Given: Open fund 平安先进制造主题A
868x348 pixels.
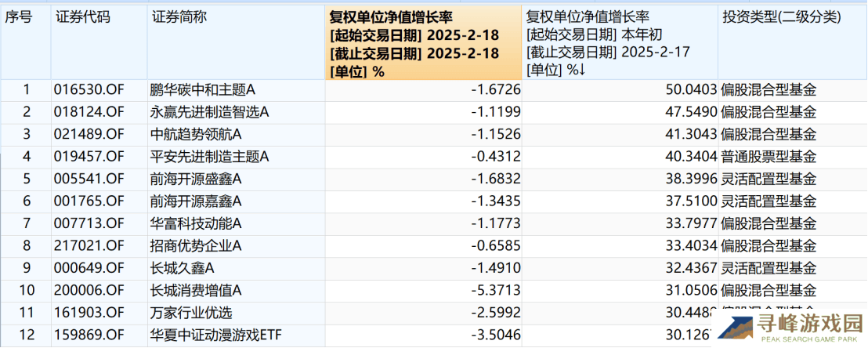Looking at the screenshot, I should (x=210, y=157).
